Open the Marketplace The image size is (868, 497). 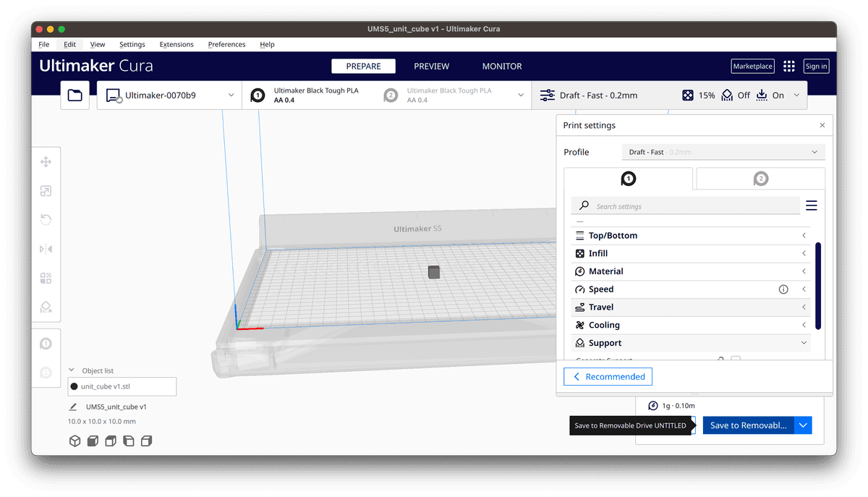coord(752,66)
